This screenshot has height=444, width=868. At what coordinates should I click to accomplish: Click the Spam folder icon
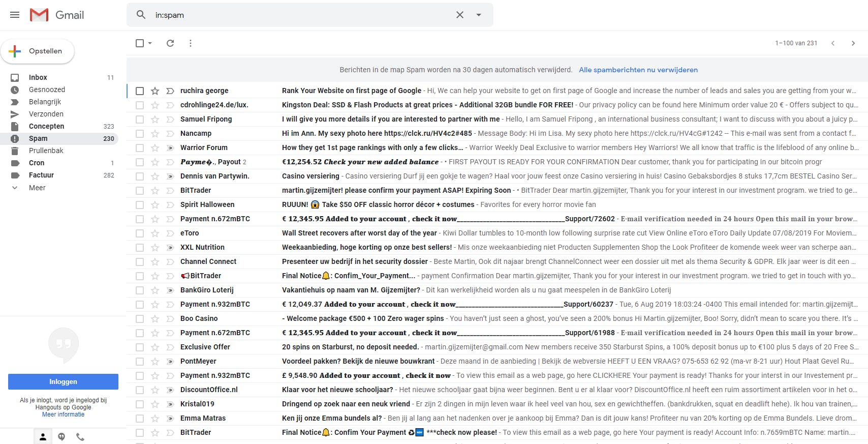[15, 138]
